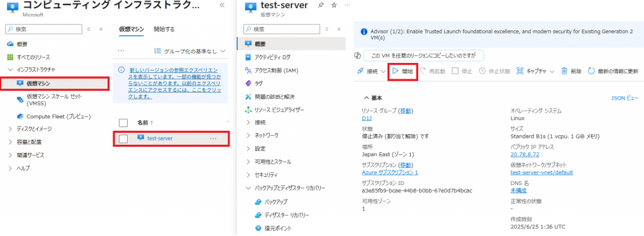Click the 再起動 toolbar button
This screenshot has width=644, height=236.
click(433, 71)
